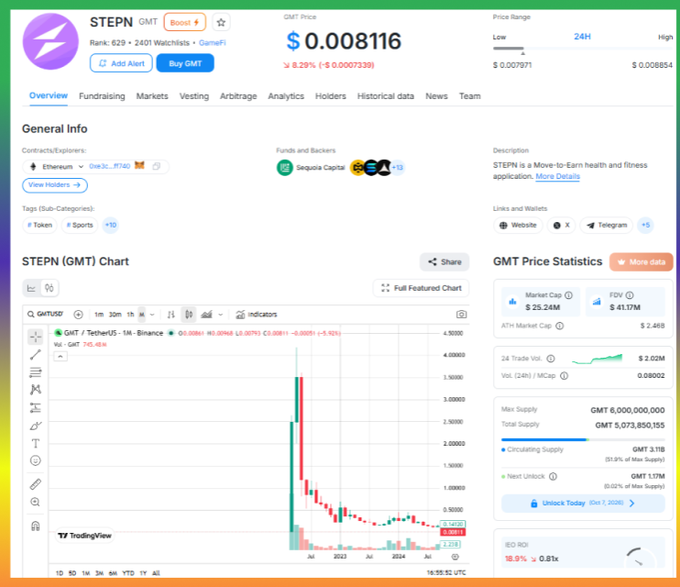Open the Vesting tab

[x=194, y=96]
